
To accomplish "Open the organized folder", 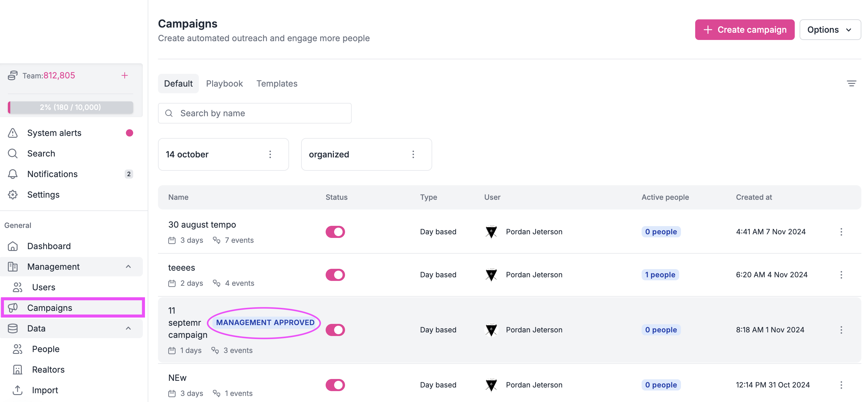I will [x=366, y=154].
